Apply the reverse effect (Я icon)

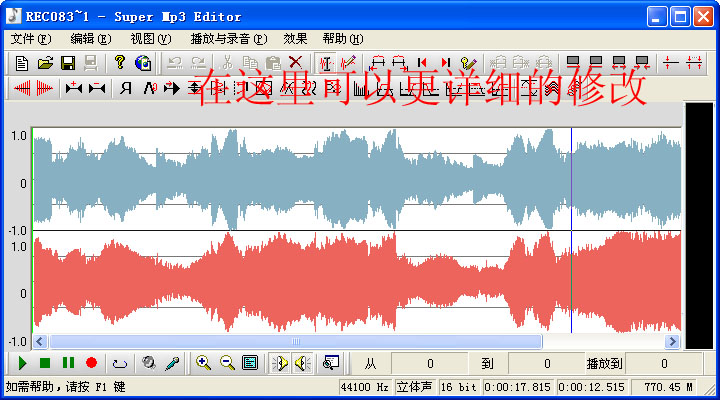point(126,88)
